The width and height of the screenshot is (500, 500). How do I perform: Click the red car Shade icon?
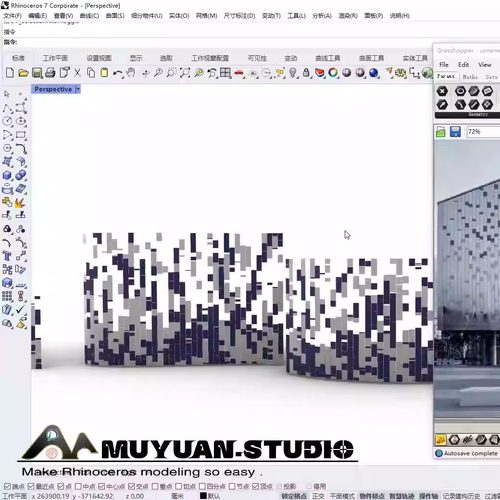pyautogui.click(x=239, y=73)
